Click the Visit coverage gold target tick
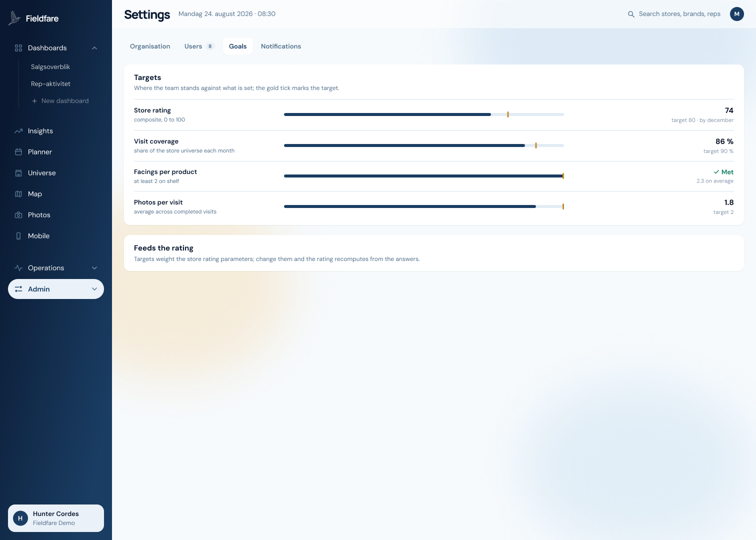 pyautogui.click(x=536, y=145)
